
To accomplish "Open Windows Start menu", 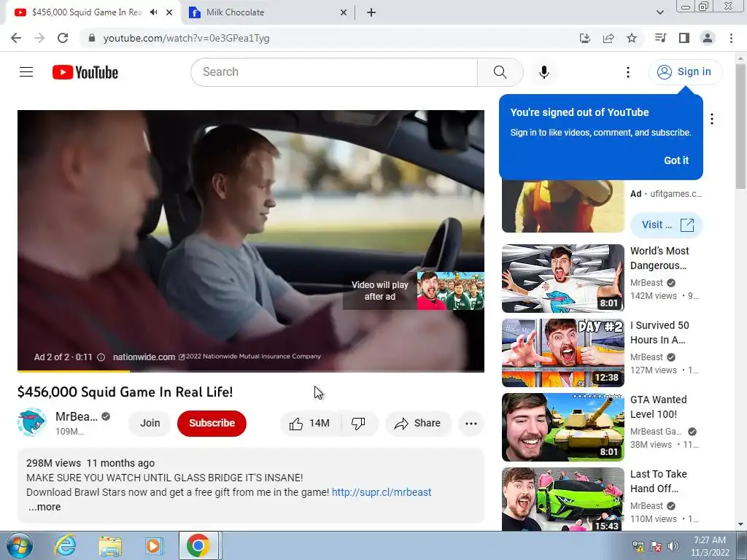I will point(20,545).
